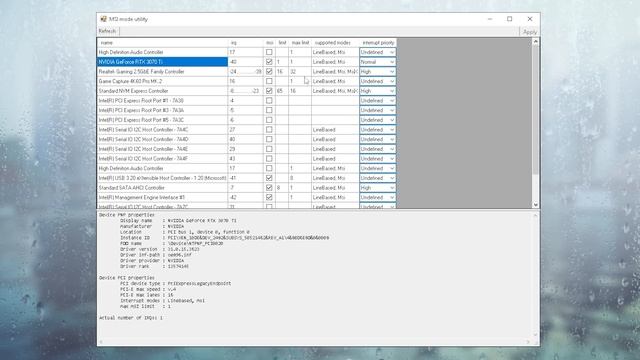Check MSI box for Serial IO I2C Controller 7A4F

[x=269, y=159]
